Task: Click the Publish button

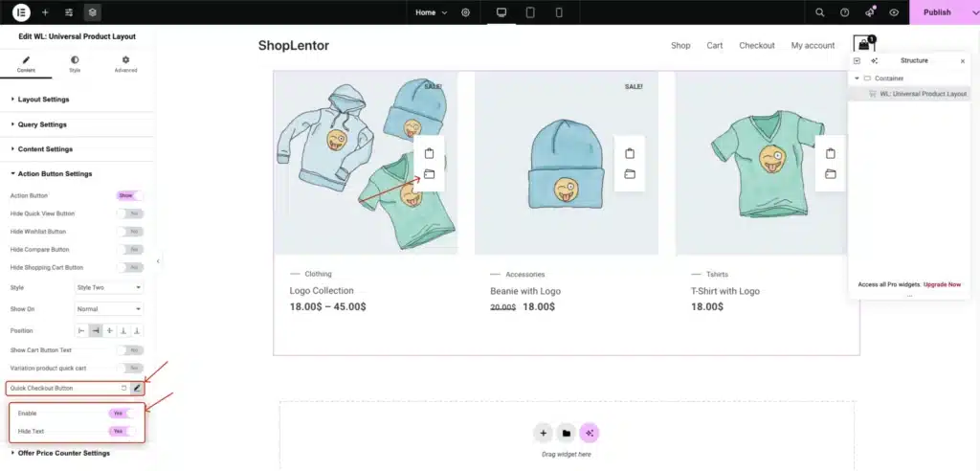Action: [x=937, y=12]
